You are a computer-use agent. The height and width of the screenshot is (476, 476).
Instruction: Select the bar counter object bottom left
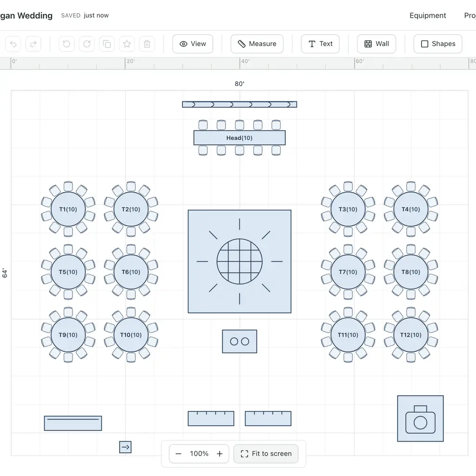[73, 423]
